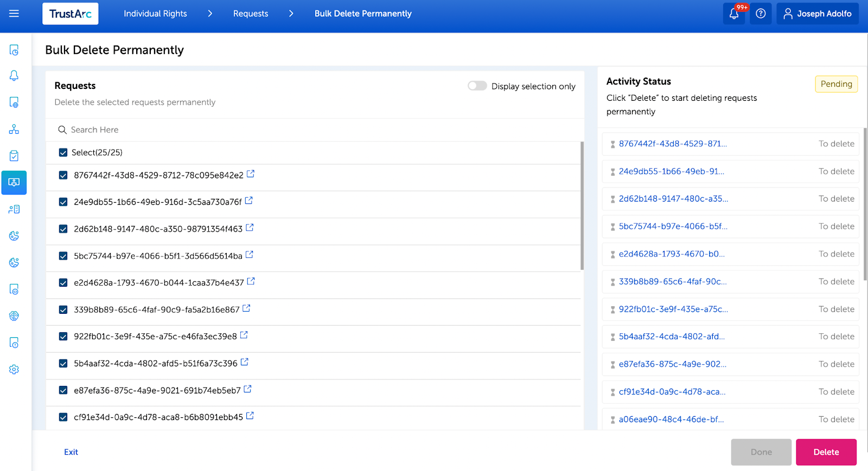Uncheck request 5bc75744-b97e-4066 checkbox
Screen dimensions: 868x471
pos(63,256)
